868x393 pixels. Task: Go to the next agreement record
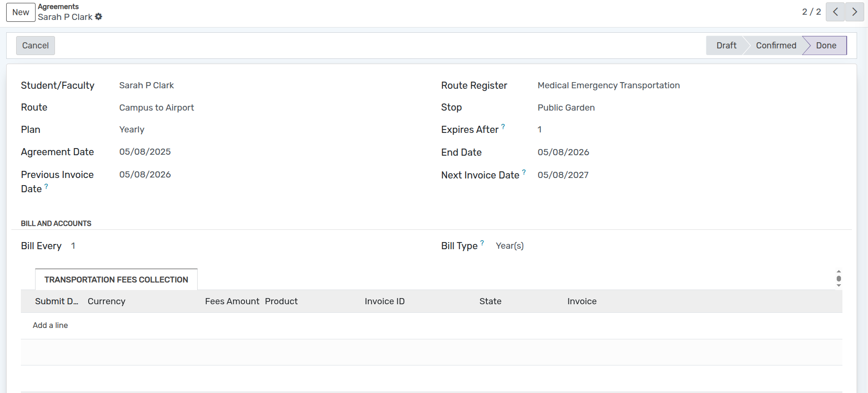pos(854,12)
